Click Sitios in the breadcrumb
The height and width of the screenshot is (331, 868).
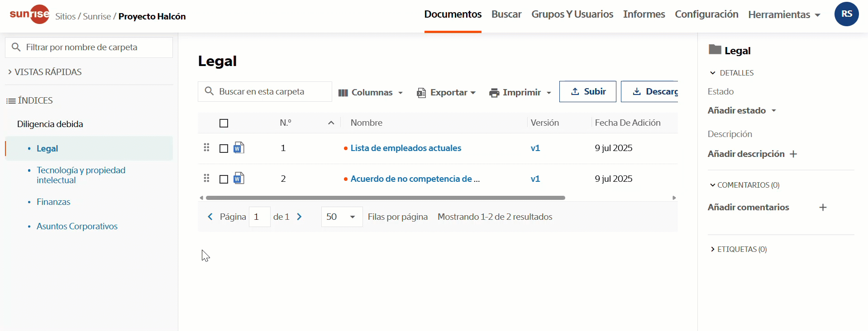65,16
